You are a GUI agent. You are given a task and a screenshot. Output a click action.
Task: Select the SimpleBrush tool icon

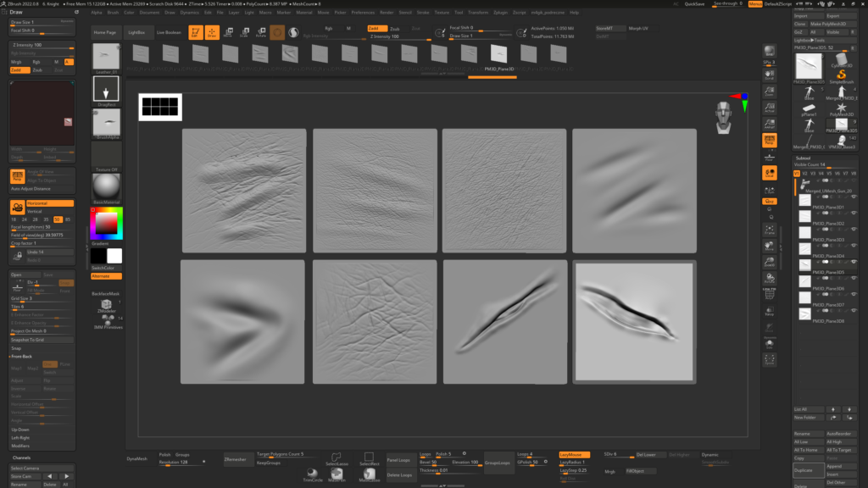coord(841,75)
